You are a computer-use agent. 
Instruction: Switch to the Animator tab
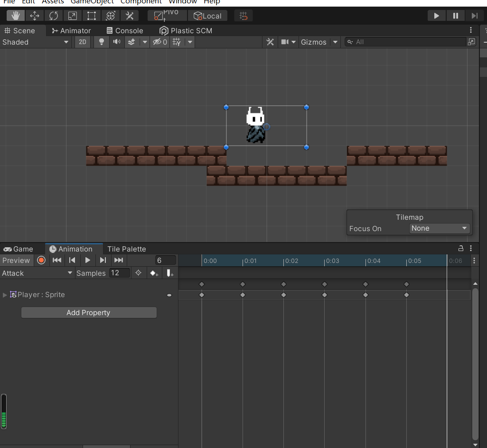tap(71, 31)
